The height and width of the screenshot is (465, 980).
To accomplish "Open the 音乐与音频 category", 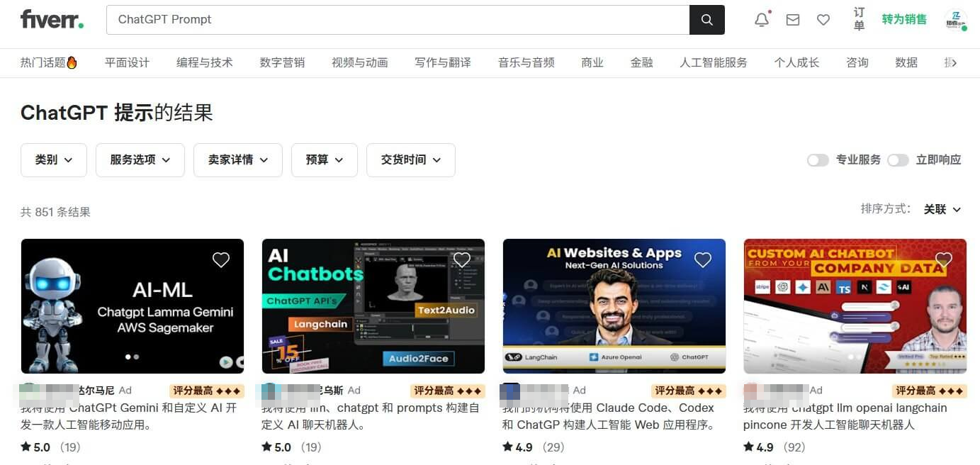I will click(526, 62).
